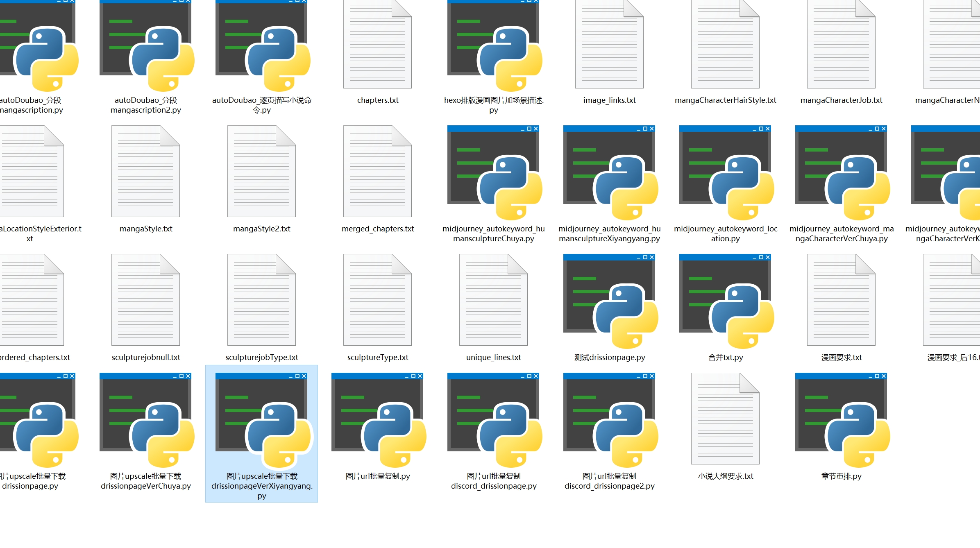Viewport: 980px width, 548px height.
Task: Click the file name "mangaCharacterHairStyle.txt"
Action: (726, 100)
